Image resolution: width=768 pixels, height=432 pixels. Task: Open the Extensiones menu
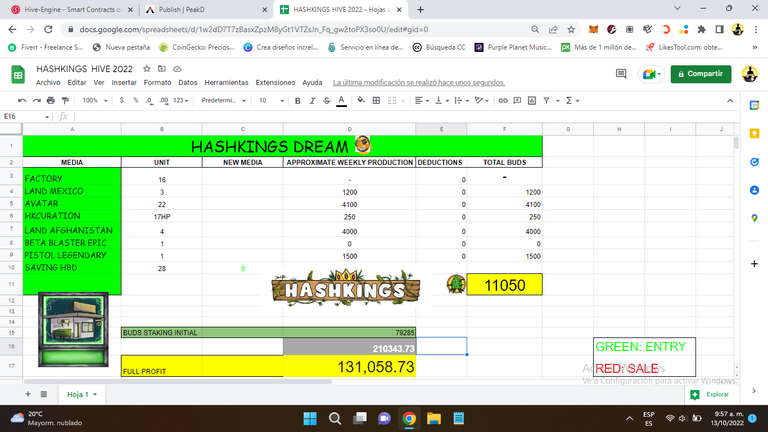tap(275, 82)
